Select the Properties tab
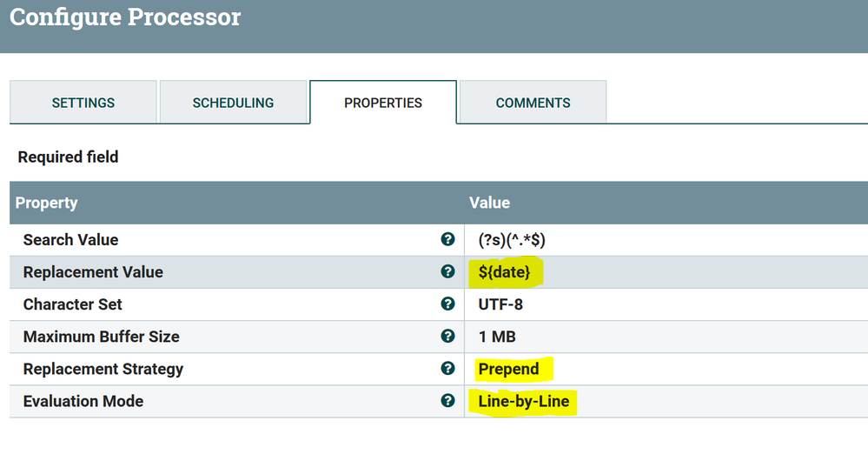The height and width of the screenshot is (454, 868). tap(383, 103)
